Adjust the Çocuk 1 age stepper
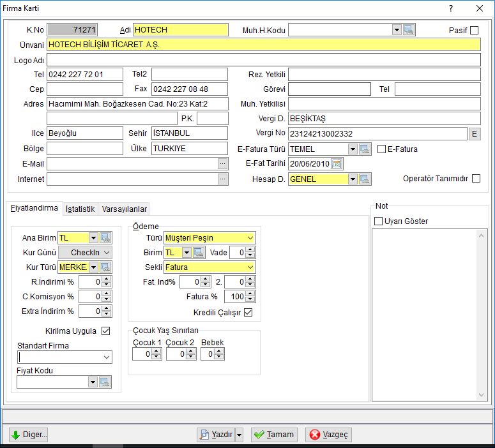 [156, 354]
